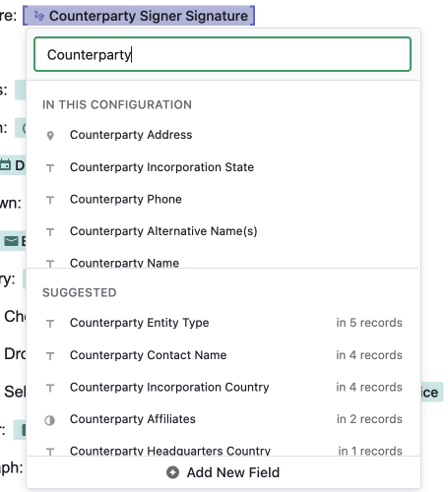This screenshot has height=492, width=448.
Task: Pick suggested Counterparty Contact Name field
Action: tap(223, 355)
